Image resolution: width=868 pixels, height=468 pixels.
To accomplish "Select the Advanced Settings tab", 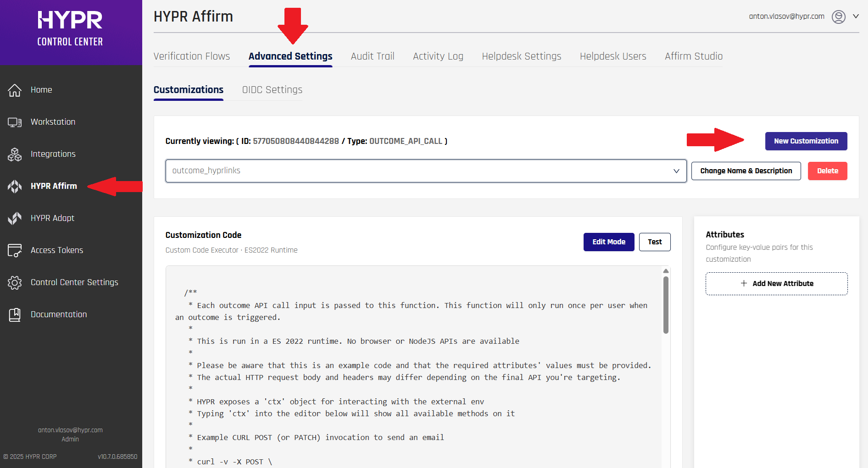I will 290,56.
